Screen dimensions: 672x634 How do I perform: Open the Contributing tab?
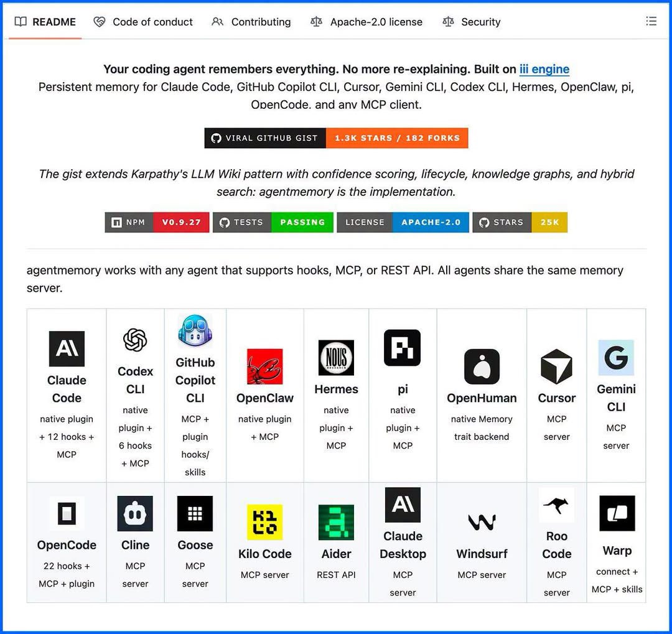(x=251, y=22)
